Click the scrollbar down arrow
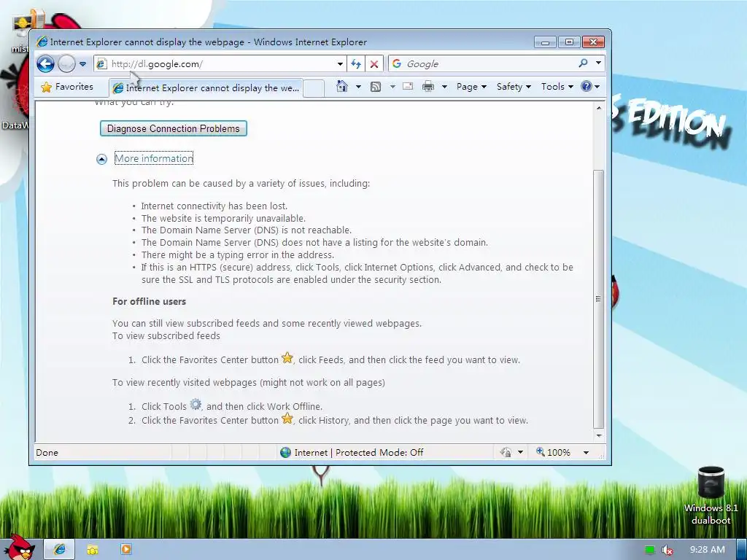Viewport: 747px width, 560px height. tap(599, 436)
